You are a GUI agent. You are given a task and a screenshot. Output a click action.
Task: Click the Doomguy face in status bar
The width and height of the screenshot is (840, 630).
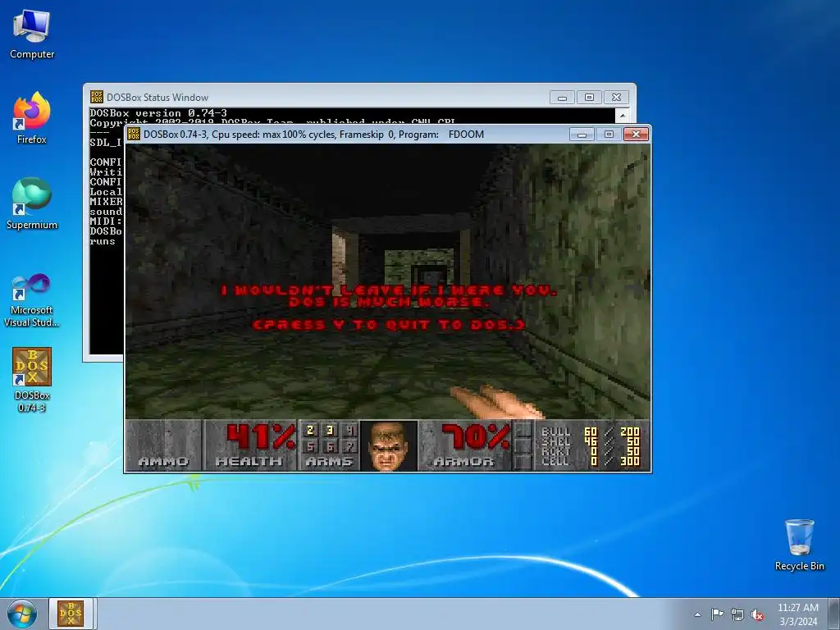pyautogui.click(x=389, y=446)
